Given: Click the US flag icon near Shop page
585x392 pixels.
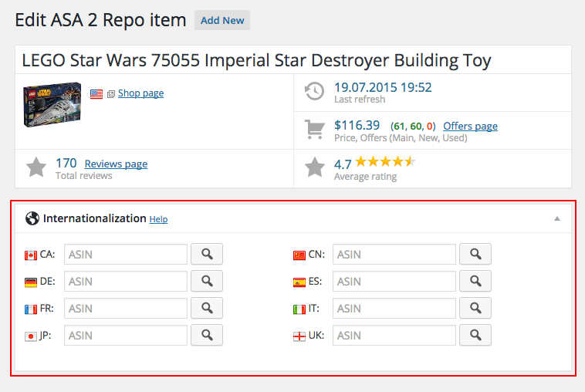Looking at the screenshot, I should click(x=96, y=93).
